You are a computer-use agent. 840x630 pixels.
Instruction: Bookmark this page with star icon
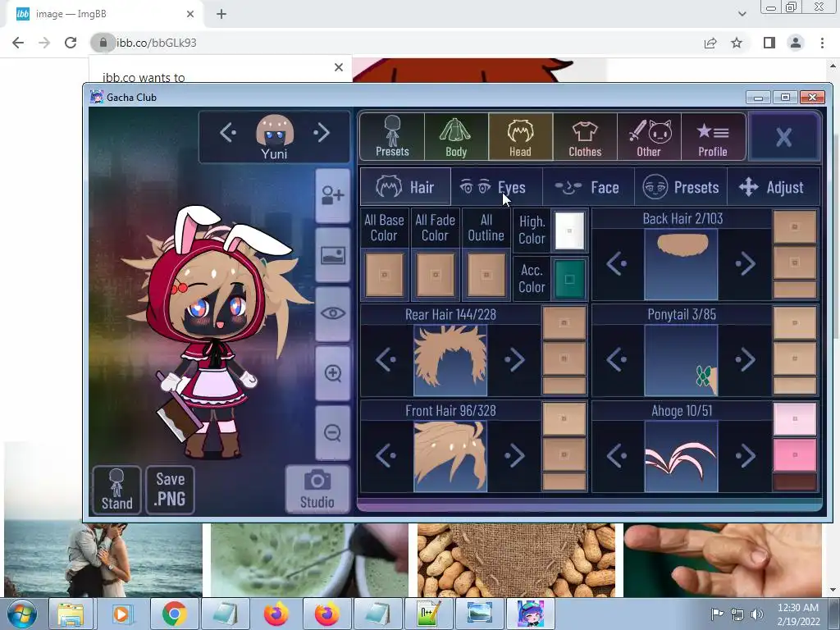tap(737, 43)
